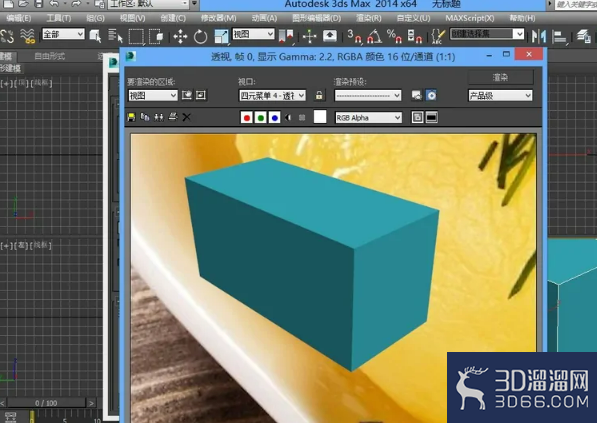Open the 自定义(U) menu
Screen dimensions: 597x423
tap(413, 18)
